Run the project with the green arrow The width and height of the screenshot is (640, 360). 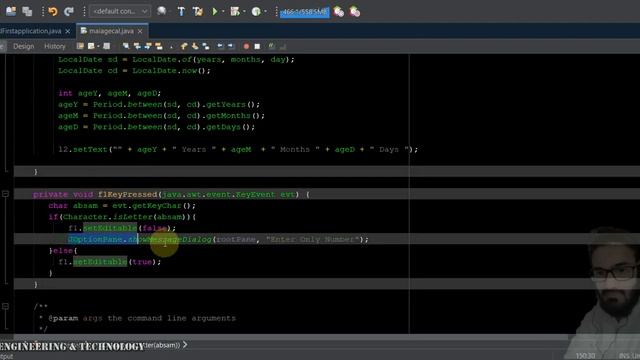pos(215,11)
